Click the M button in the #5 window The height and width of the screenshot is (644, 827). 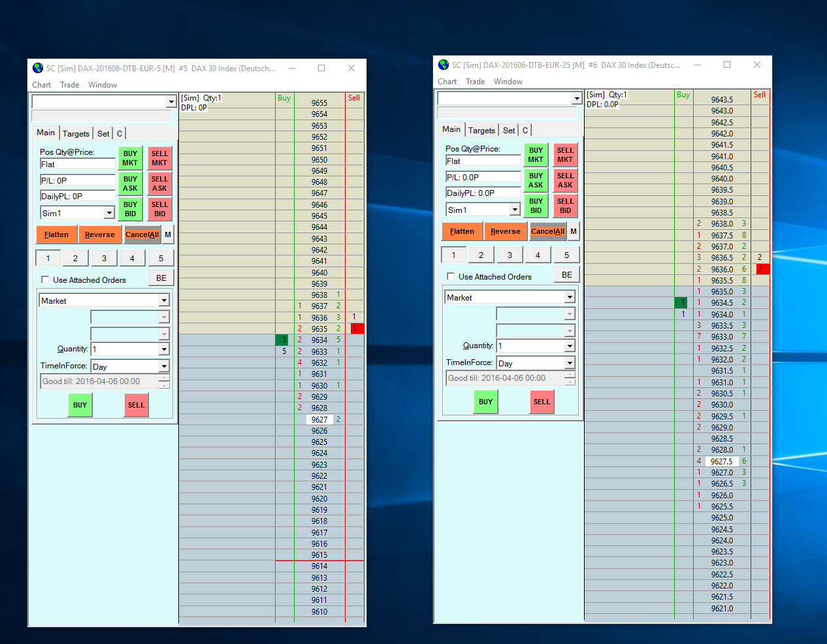168,234
